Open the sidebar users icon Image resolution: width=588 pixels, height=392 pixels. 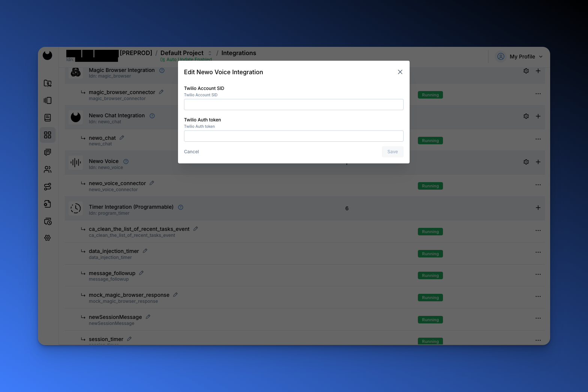pos(48,169)
